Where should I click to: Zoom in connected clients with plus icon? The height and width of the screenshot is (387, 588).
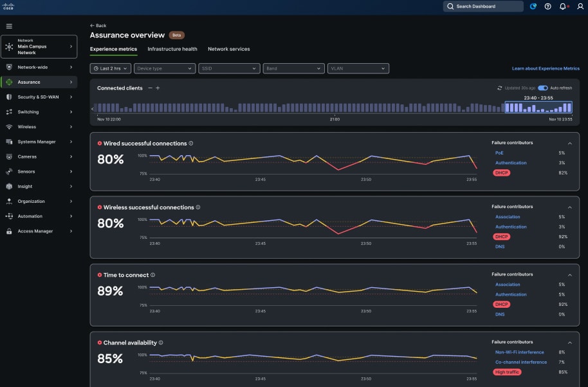point(158,88)
